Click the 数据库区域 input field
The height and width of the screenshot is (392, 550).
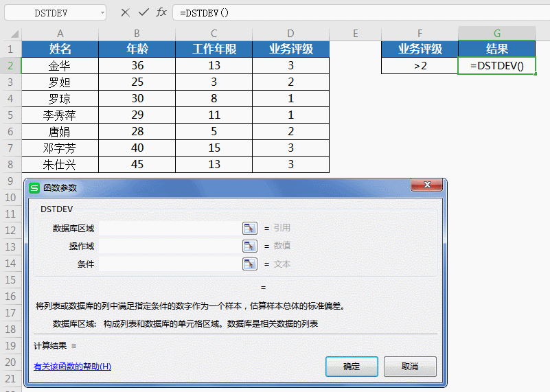coord(170,228)
